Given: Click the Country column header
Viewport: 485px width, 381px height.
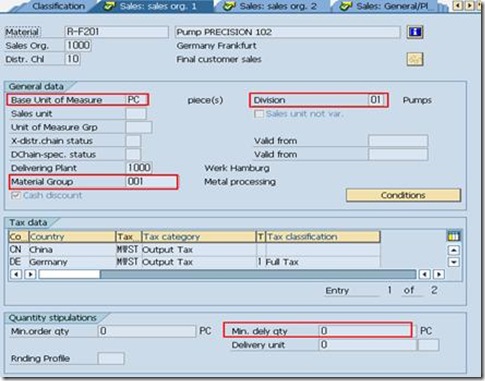Looking at the screenshot, I should (x=72, y=237).
